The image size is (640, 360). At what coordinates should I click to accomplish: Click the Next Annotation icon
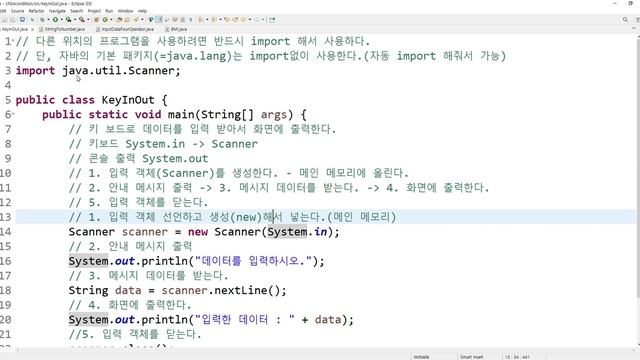200,20
